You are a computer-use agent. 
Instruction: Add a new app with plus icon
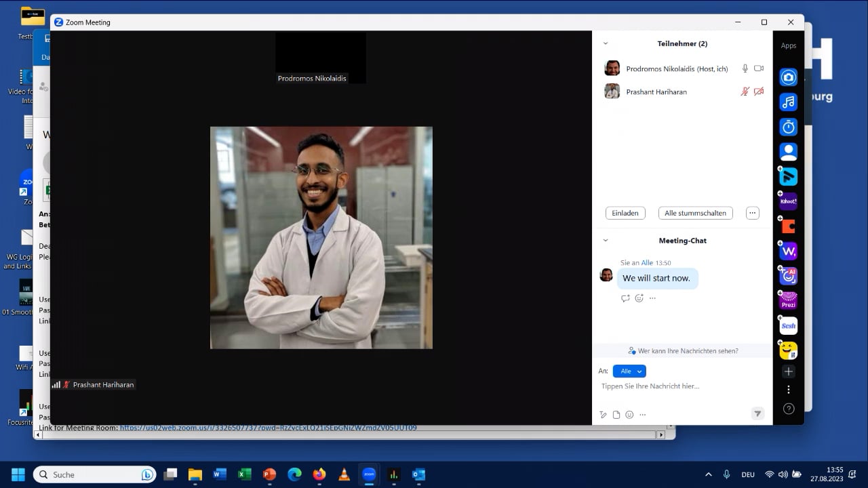788,371
